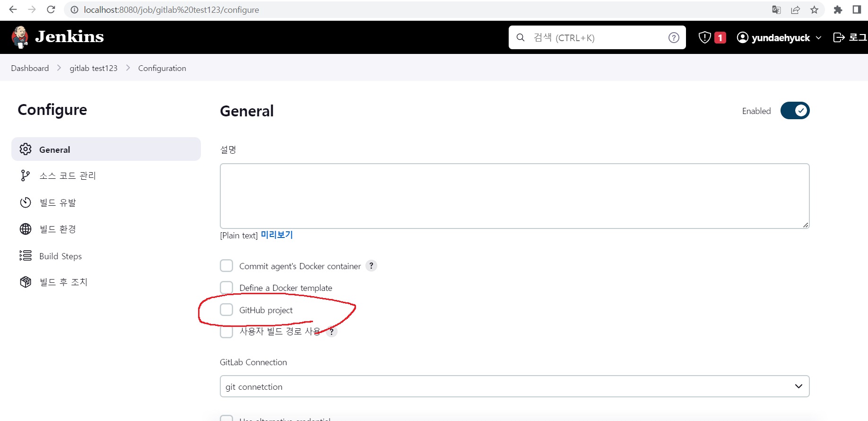
Task: Click the yundaehyuck user avatar icon
Action: 743,37
